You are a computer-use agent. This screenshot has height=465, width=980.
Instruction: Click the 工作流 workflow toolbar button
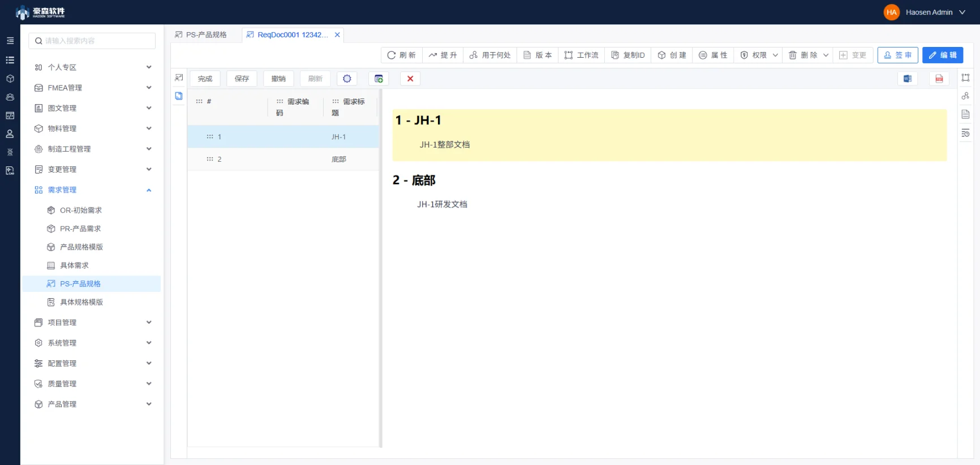click(582, 55)
